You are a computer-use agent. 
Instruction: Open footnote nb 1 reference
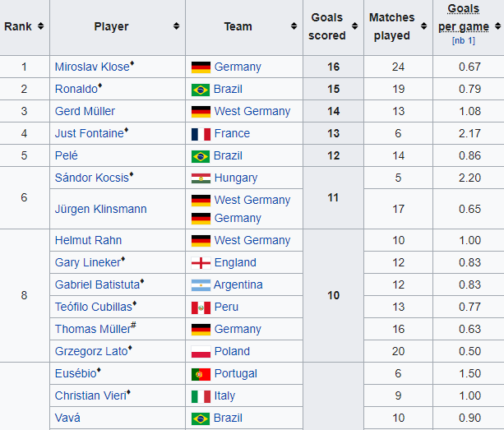[463, 41]
